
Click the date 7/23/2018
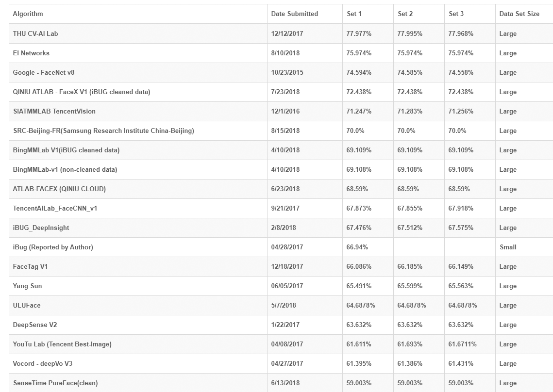(285, 92)
